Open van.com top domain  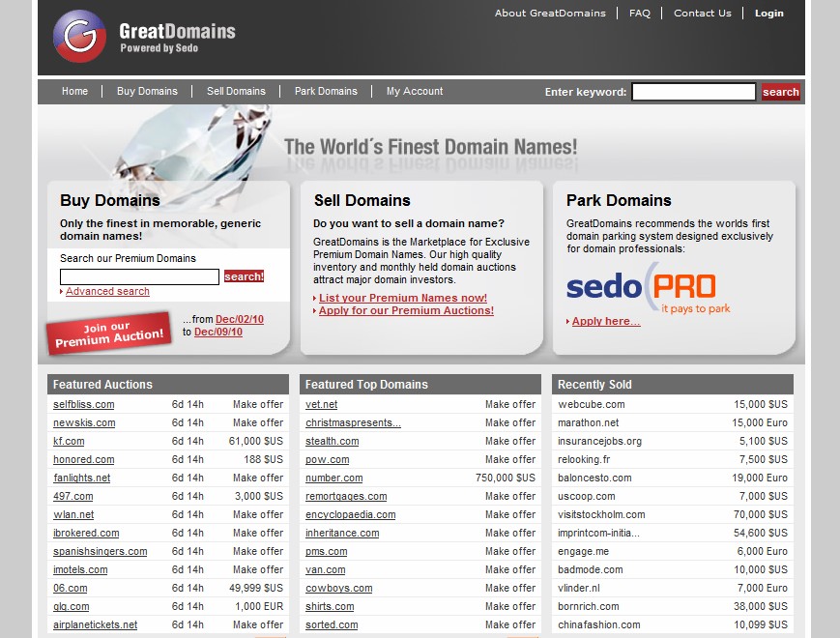pyautogui.click(x=325, y=570)
